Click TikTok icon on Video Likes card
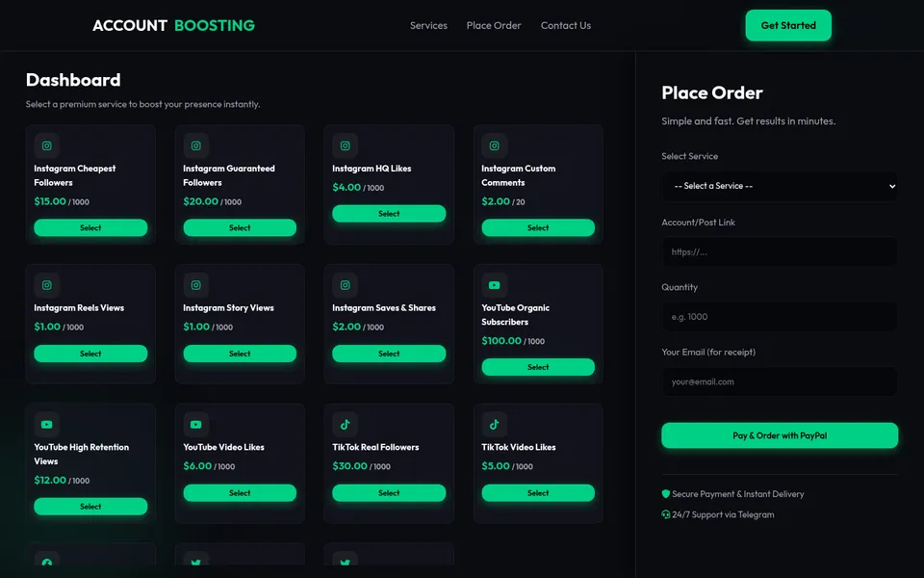The width and height of the screenshot is (924, 578). pyautogui.click(x=495, y=424)
